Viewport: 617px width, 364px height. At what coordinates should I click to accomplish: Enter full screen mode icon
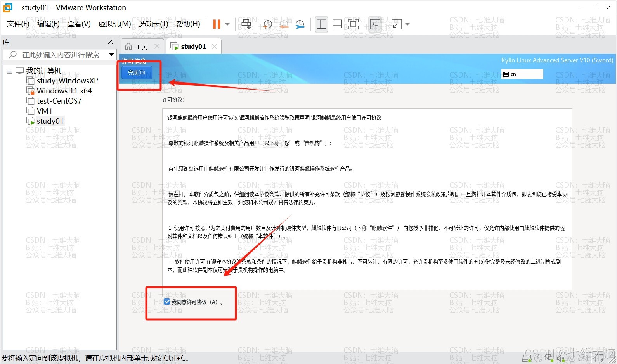[354, 24]
